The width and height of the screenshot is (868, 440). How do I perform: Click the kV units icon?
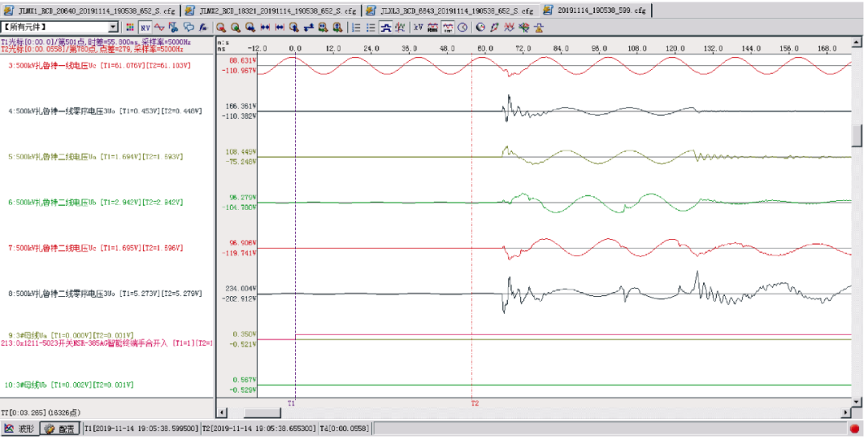[x=419, y=27]
